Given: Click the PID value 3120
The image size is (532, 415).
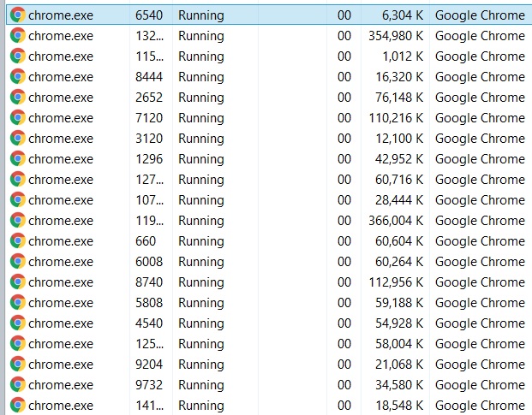Looking at the screenshot, I should pos(149,139).
